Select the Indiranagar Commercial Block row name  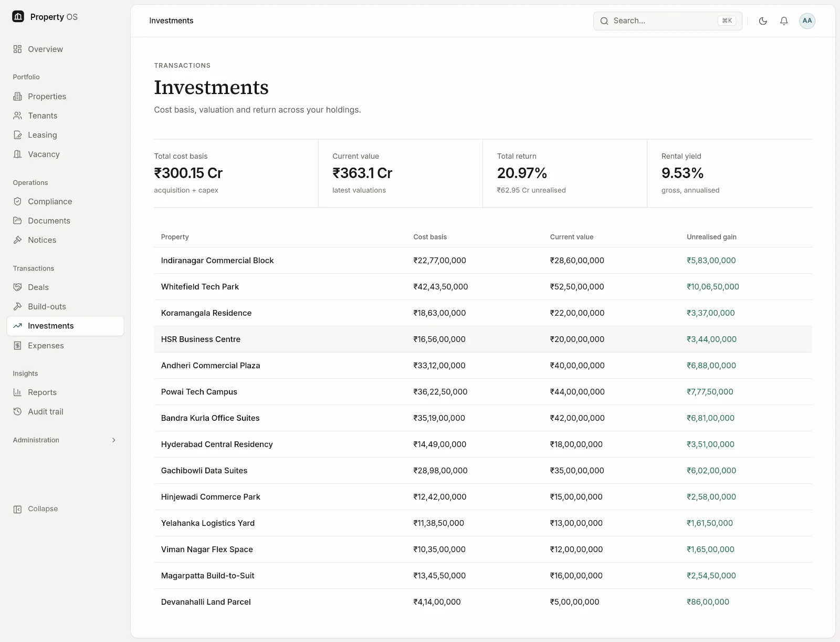coord(217,261)
